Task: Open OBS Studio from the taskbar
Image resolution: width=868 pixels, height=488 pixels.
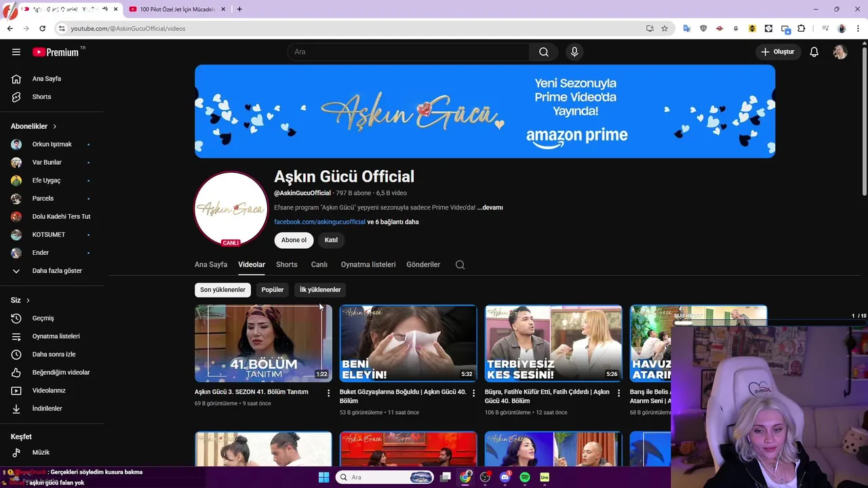Action: 485,477
